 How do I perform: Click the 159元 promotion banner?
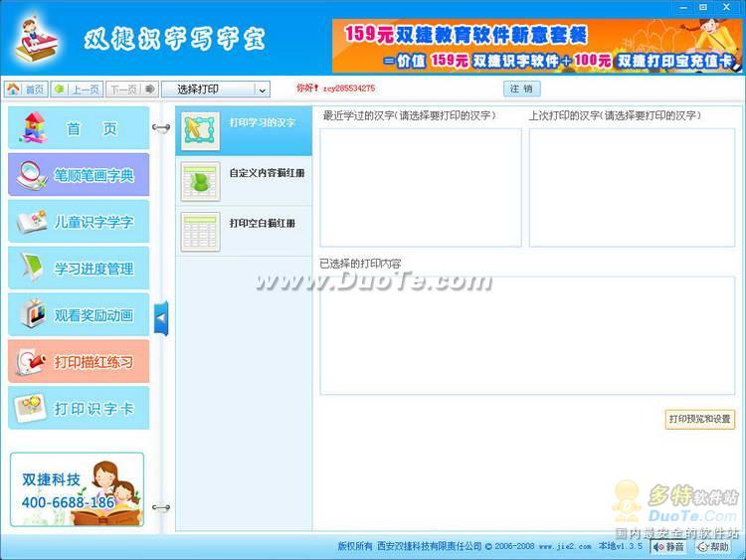537,46
